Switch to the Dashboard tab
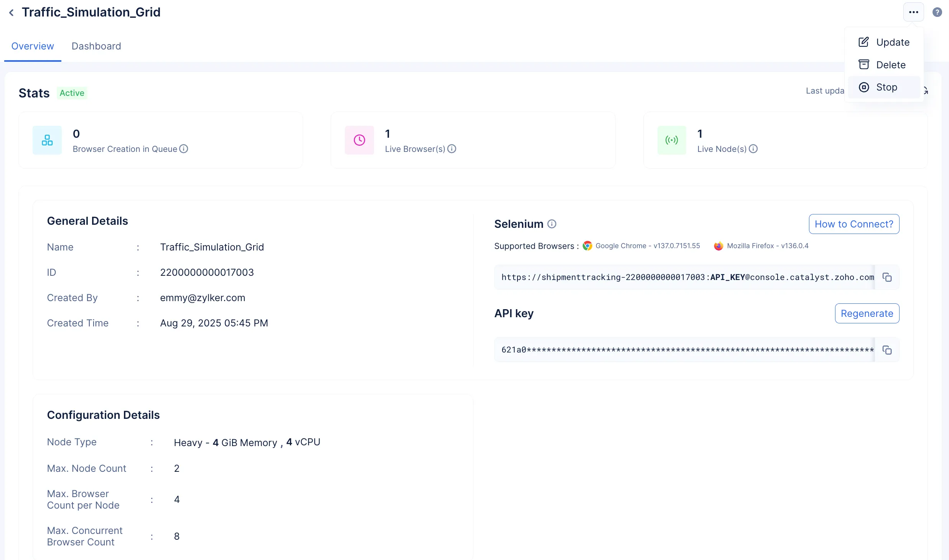The image size is (949, 560). click(96, 46)
